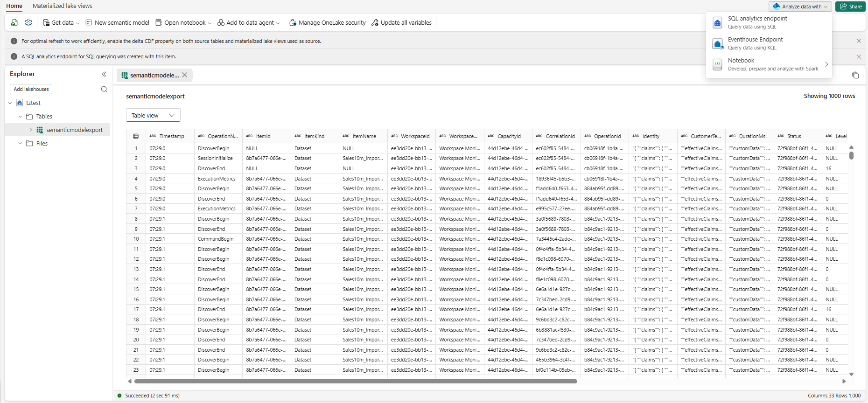
Task: Choose the Eventhouse Endpoint option
Action: pos(755,43)
